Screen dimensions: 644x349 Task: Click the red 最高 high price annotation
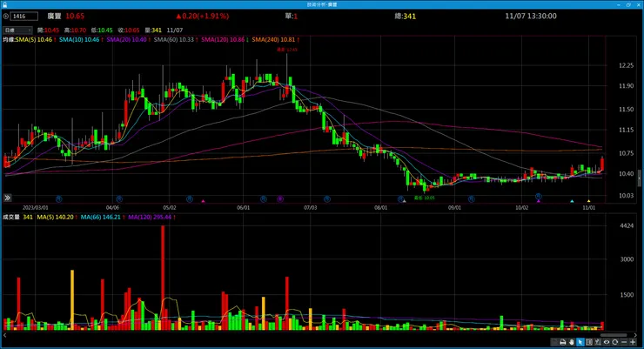pyautogui.click(x=286, y=50)
